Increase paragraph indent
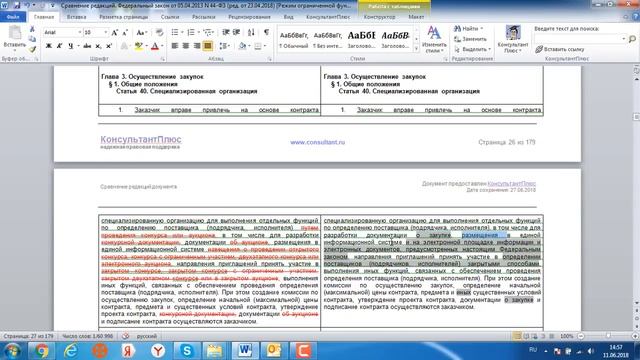This screenshot has width=640, height=360. 236,32
